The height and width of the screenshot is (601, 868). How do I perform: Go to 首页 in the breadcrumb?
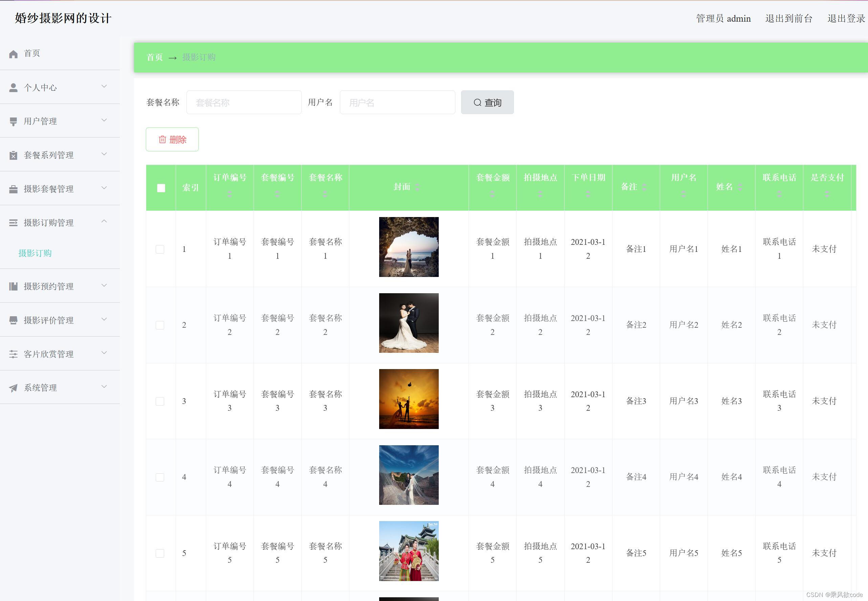tap(154, 57)
